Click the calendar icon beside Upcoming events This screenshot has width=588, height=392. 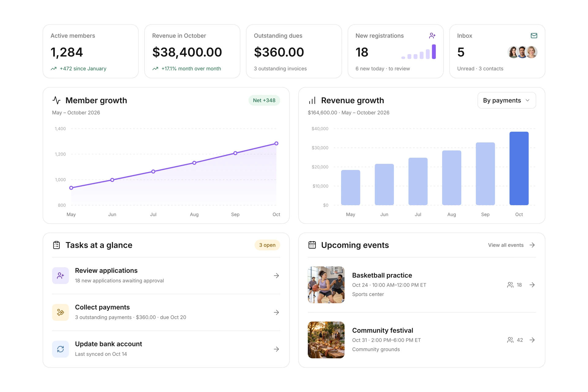(x=312, y=245)
